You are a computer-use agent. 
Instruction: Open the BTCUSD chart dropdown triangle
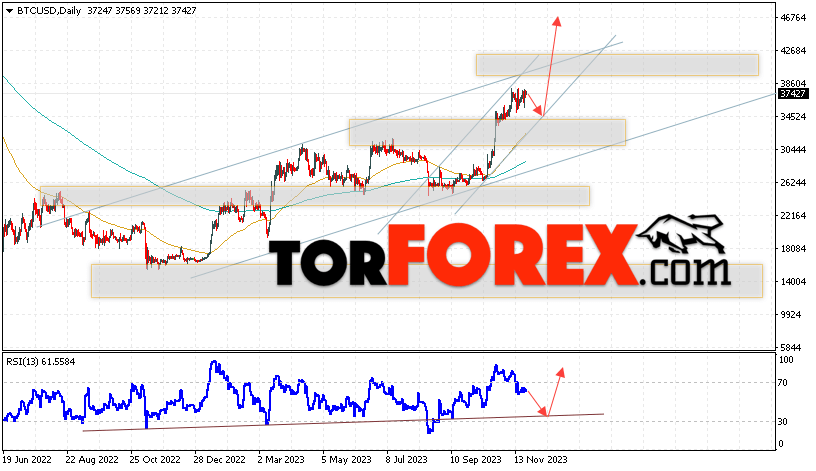coord(9,11)
